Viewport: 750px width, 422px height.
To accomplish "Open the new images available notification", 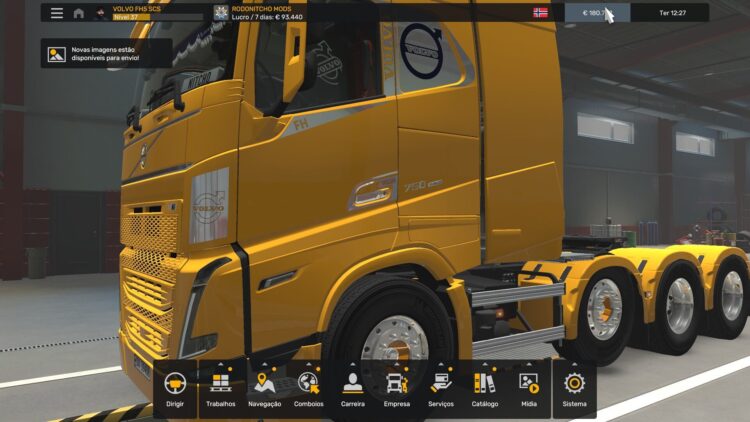I will tap(106, 54).
